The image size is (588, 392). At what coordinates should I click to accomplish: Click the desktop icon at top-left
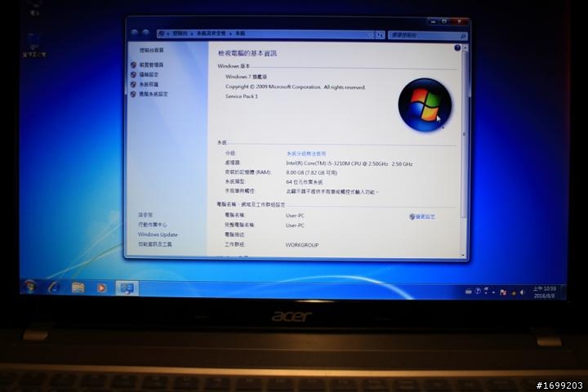point(34,7)
